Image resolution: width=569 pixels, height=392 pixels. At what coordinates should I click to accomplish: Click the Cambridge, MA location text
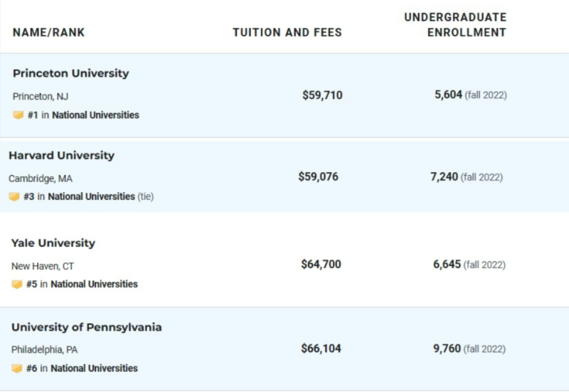point(41,179)
